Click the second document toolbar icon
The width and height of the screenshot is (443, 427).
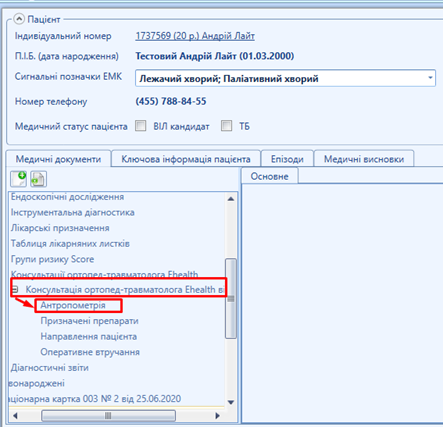click(x=38, y=179)
